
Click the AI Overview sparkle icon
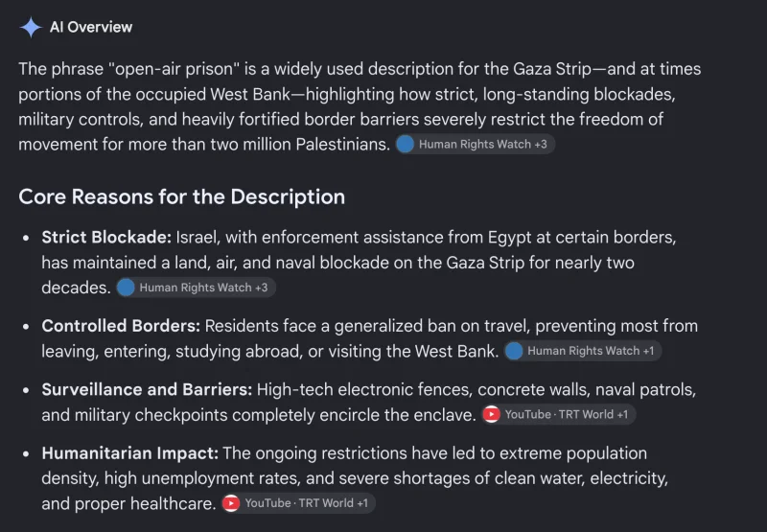31,28
